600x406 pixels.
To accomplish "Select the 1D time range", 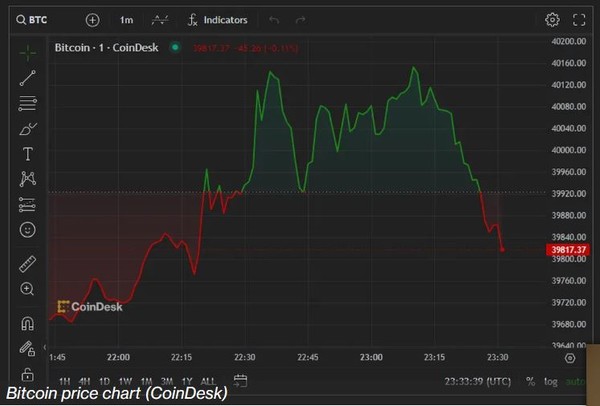I will (x=104, y=381).
